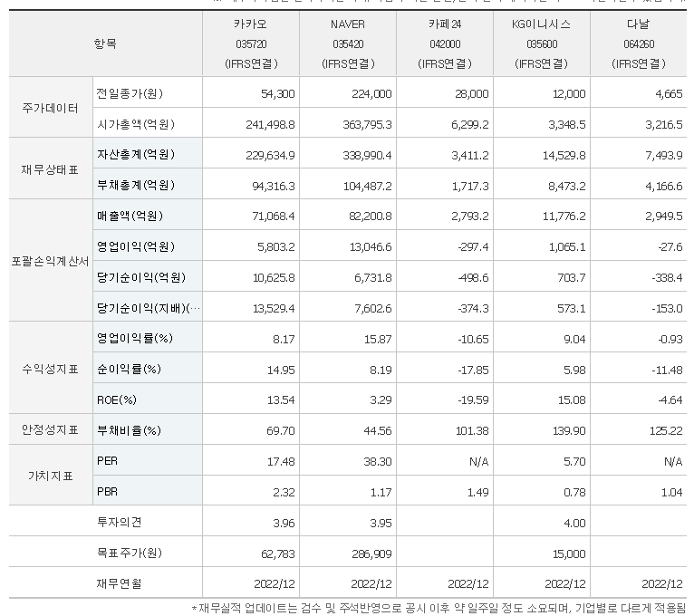
Task: Click debt ratio value 139.90
Action: [569, 430]
